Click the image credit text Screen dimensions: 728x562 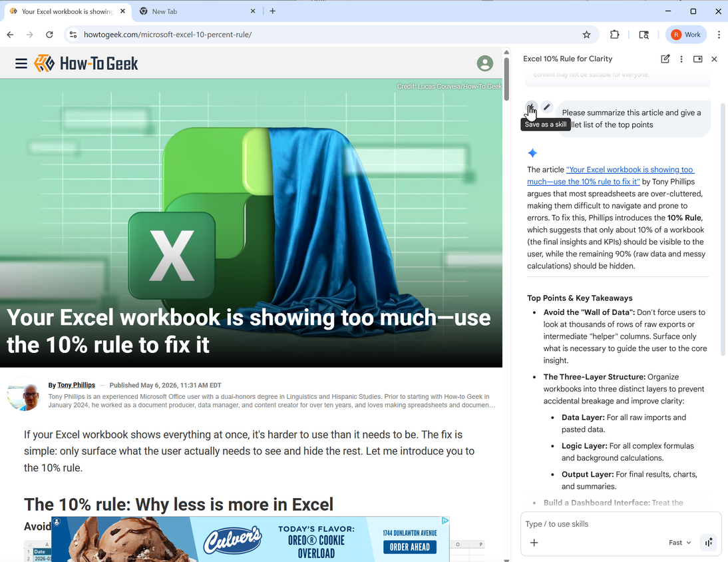point(449,87)
